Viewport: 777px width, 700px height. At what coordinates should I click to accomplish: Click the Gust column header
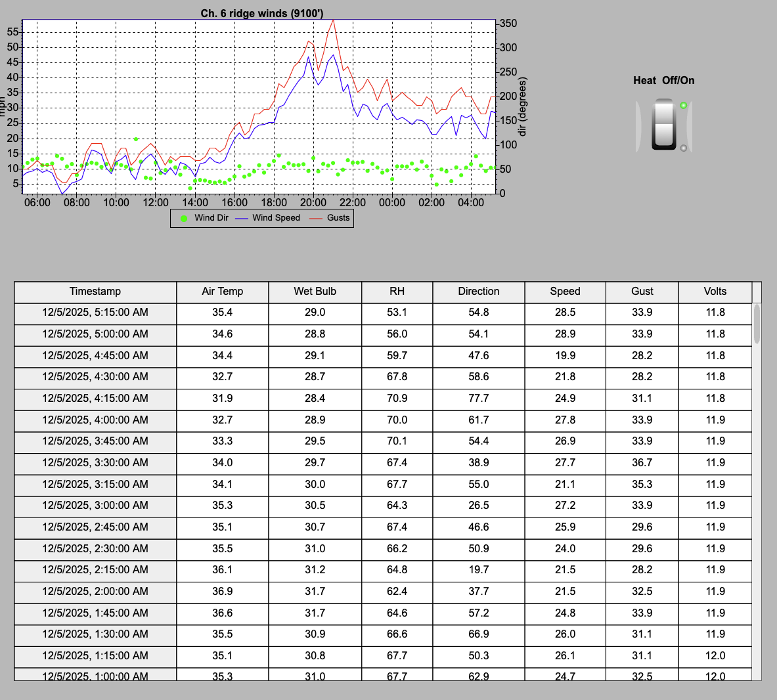click(x=642, y=292)
